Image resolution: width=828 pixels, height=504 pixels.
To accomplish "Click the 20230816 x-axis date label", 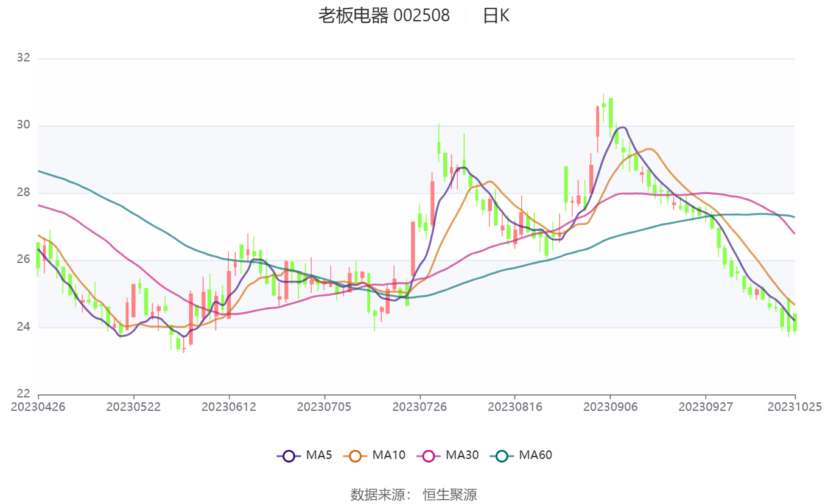I will (515, 407).
